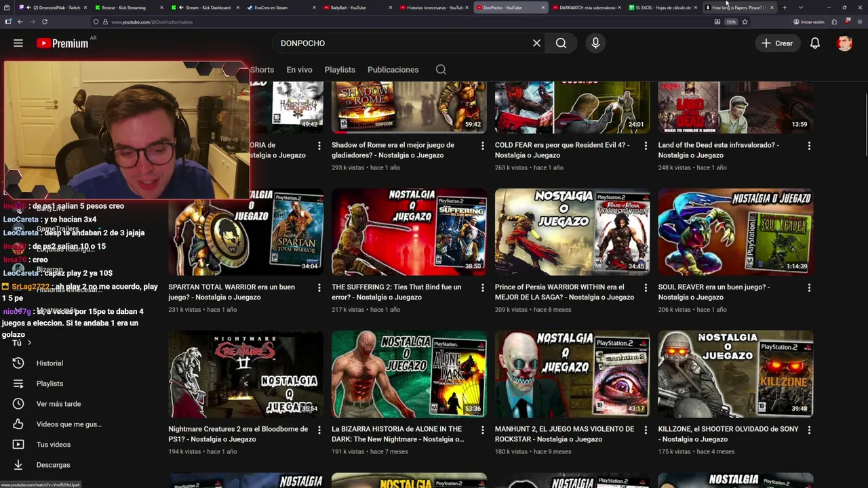Switch to the Playlists channel tab

(340, 70)
